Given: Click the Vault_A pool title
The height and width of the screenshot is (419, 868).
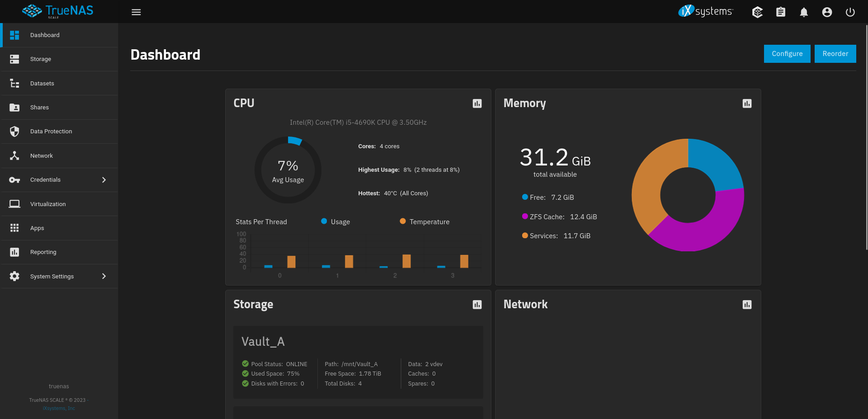Looking at the screenshot, I should click(263, 342).
